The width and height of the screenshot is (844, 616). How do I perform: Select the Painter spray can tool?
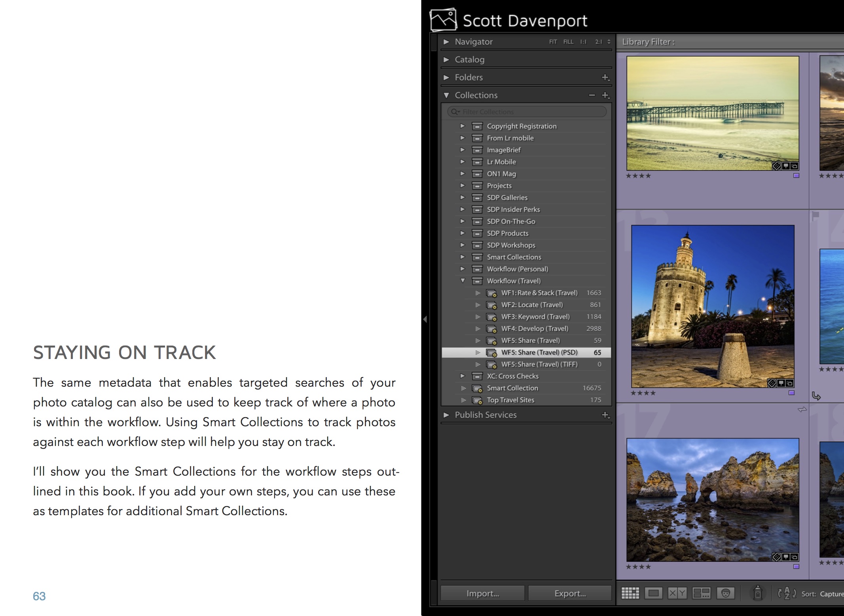[x=758, y=593]
